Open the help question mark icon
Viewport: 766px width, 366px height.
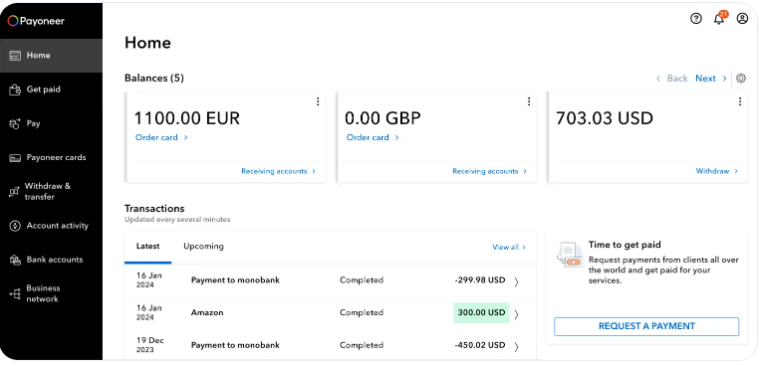tap(696, 19)
